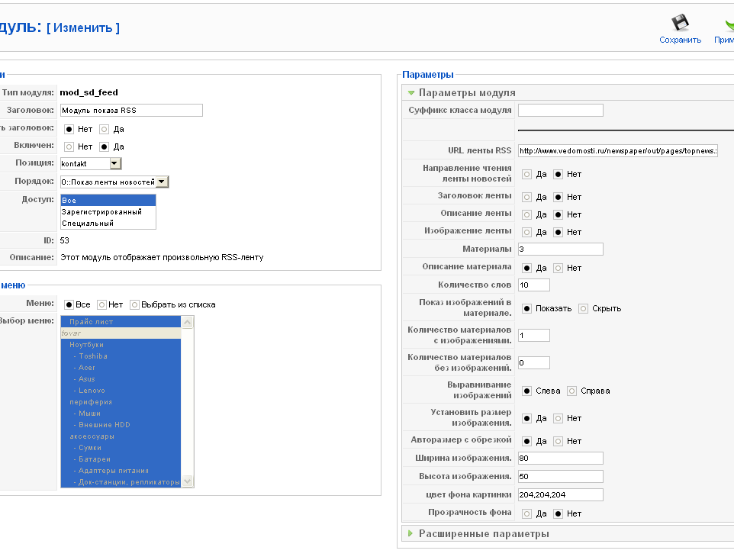Select Справа image alignment
This screenshot has height=560, width=734.
click(x=571, y=391)
